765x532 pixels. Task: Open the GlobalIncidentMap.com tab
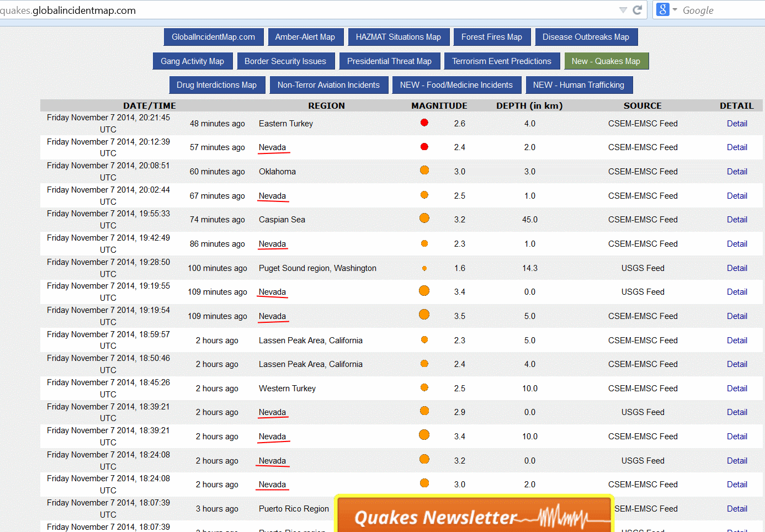point(214,37)
